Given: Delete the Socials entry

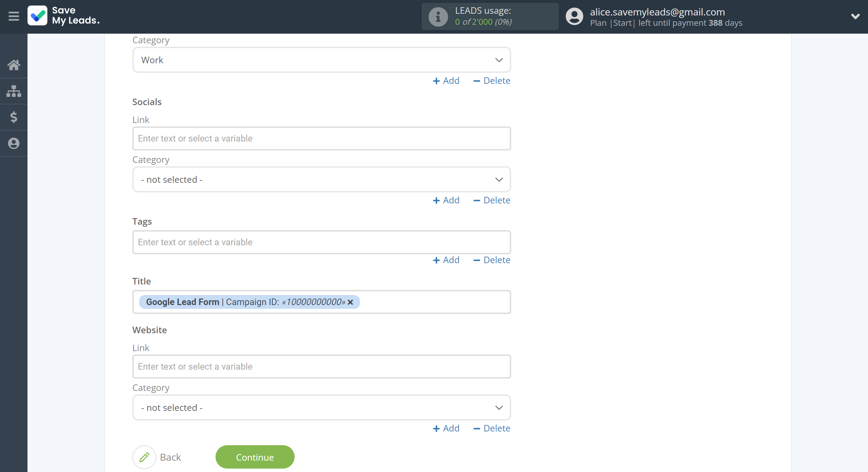Looking at the screenshot, I should click(492, 200).
